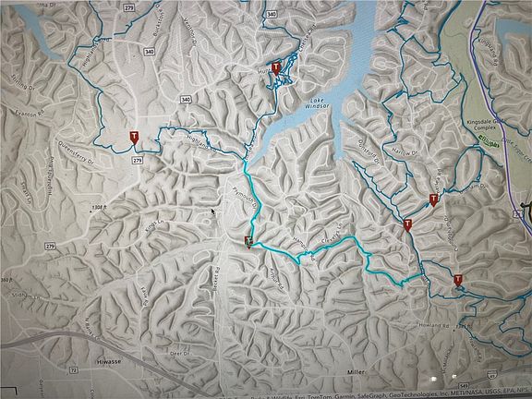
Task: Click the Hiwasse town label
Action: pos(109,362)
